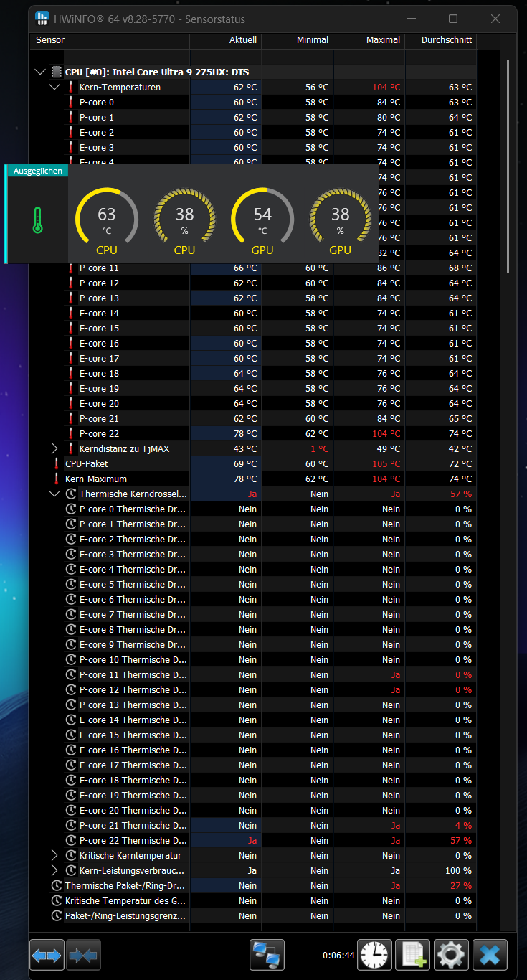Select the Kern-Maximum sensor row
Image resolution: width=527 pixels, height=980 pixels.
[253, 479]
